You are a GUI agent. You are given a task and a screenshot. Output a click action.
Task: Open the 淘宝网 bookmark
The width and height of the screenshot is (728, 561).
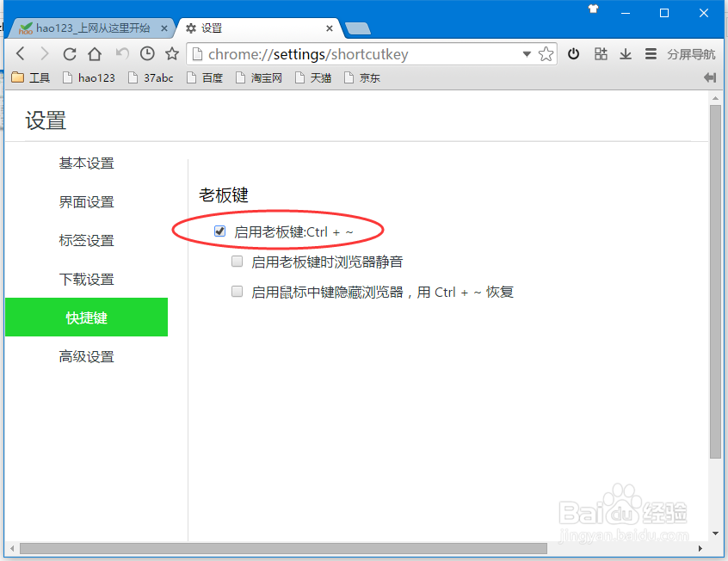pyautogui.click(x=259, y=77)
